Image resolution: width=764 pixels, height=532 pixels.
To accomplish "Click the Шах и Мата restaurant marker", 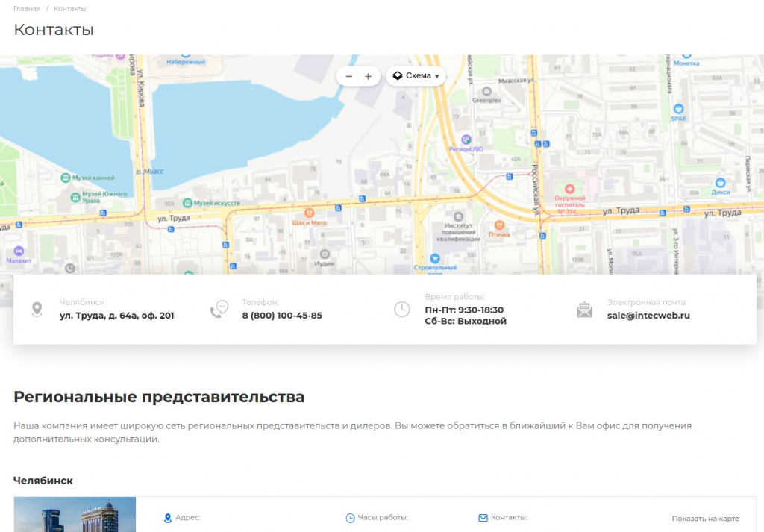I will (310, 213).
